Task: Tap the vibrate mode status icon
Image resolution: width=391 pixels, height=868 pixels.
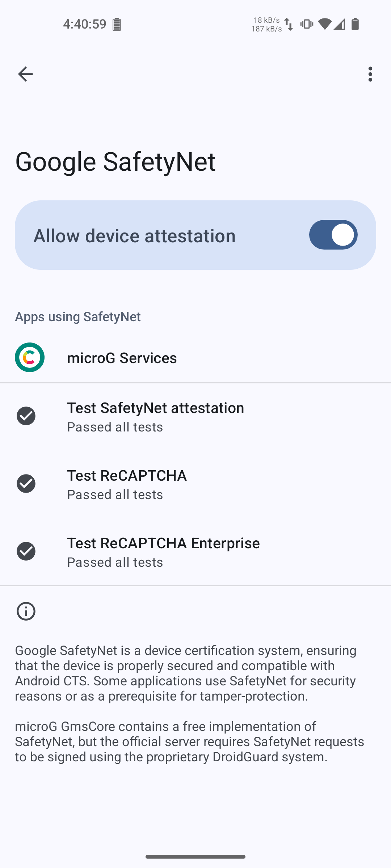Action: coord(307,24)
